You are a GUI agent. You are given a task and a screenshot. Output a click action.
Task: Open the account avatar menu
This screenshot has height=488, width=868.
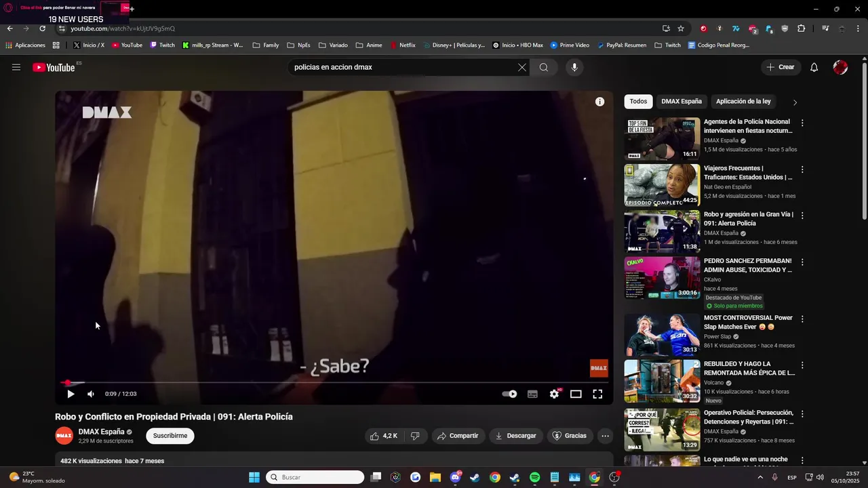point(840,67)
